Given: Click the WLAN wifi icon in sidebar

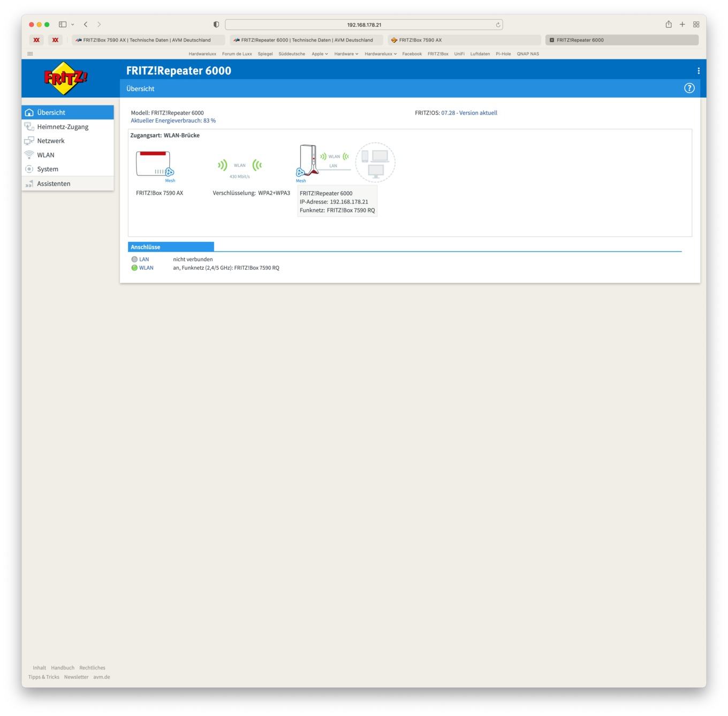Looking at the screenshot, I should (29, 155).
